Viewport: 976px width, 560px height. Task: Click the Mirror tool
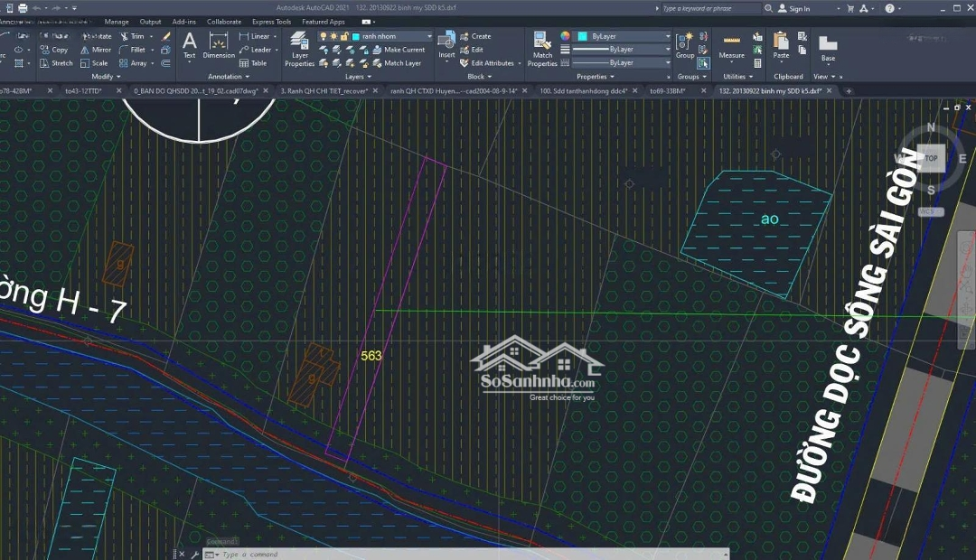click(x=96, y=50)
